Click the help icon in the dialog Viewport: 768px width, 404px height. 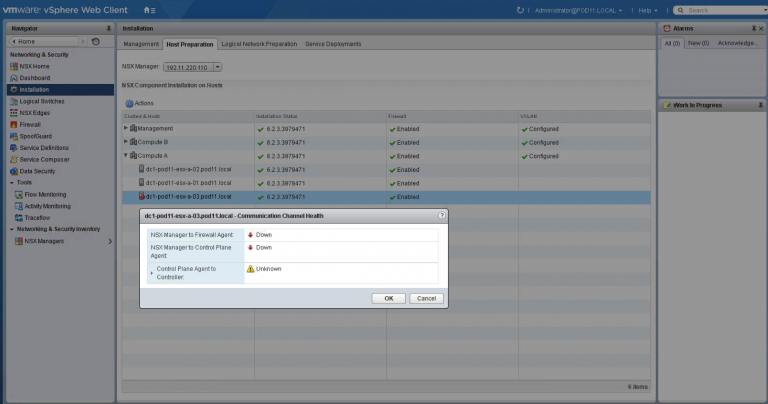pyautogui.click(x=441, y=215)
